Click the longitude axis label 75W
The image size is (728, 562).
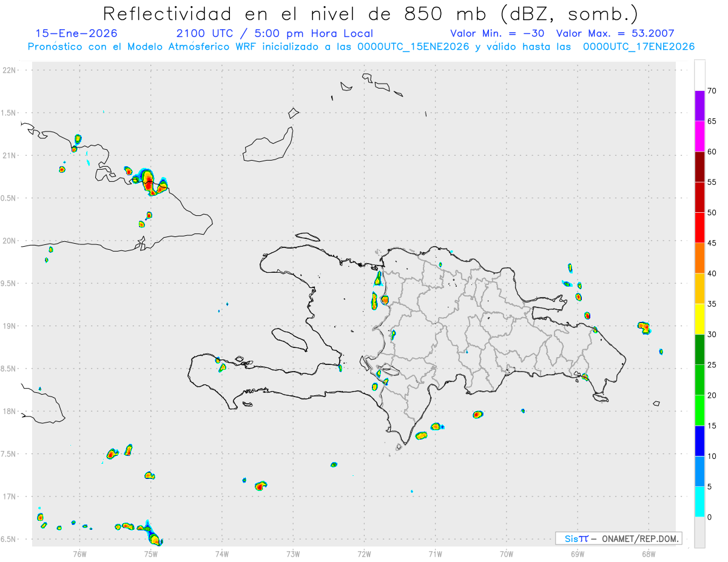151,554
